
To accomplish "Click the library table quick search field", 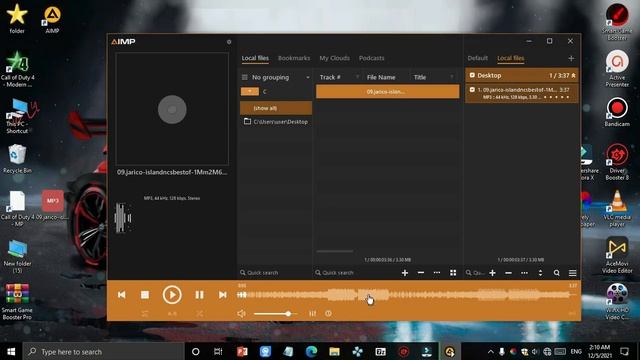I will pos(353,273).
